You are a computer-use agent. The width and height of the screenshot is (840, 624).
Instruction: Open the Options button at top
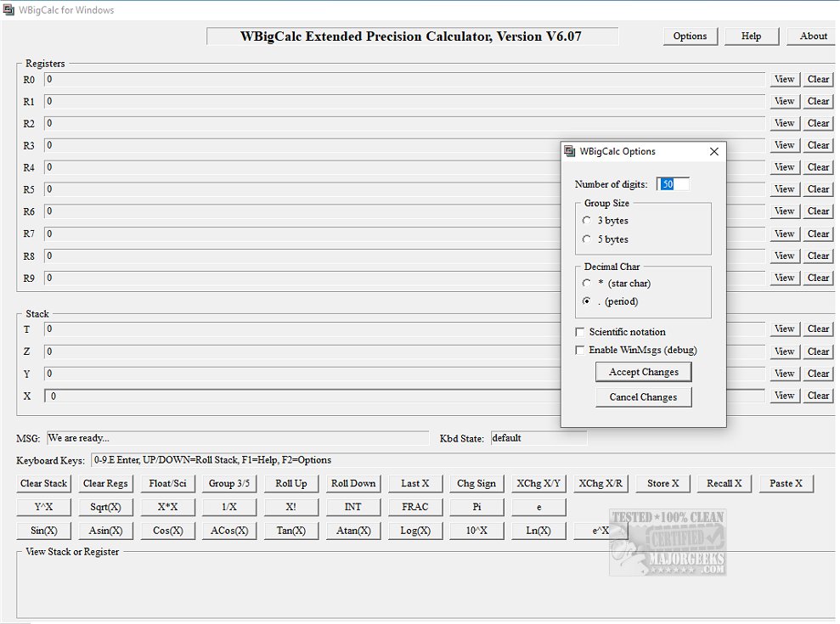coord(690,36)
